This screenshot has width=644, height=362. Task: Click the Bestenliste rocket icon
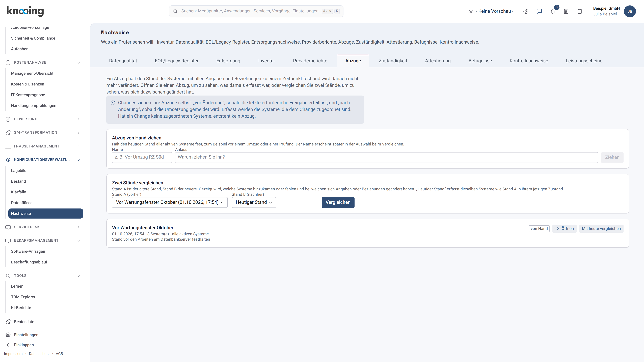click(8, 322)
